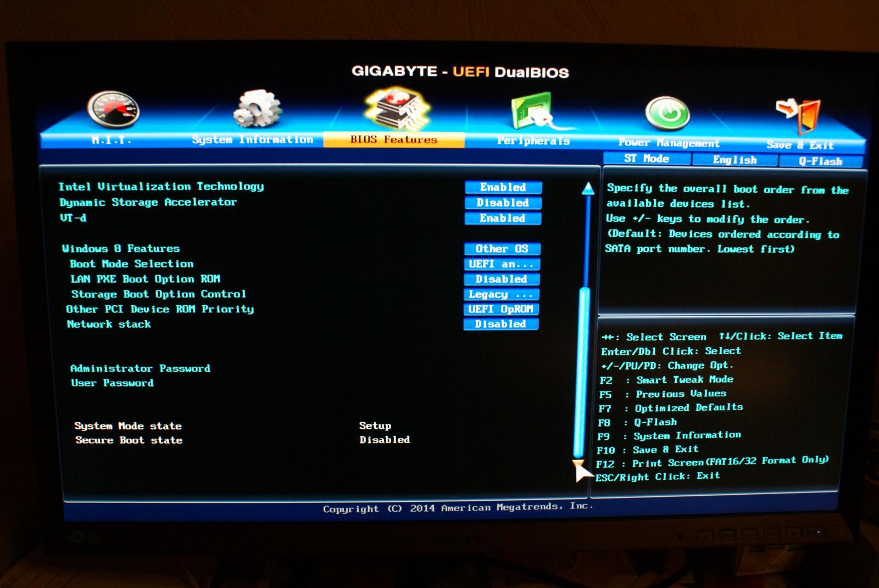The width and height of the screenshot is (879, 588).
Task: Click the blue vertical scrollbar thumb
Action: point(582,372)
